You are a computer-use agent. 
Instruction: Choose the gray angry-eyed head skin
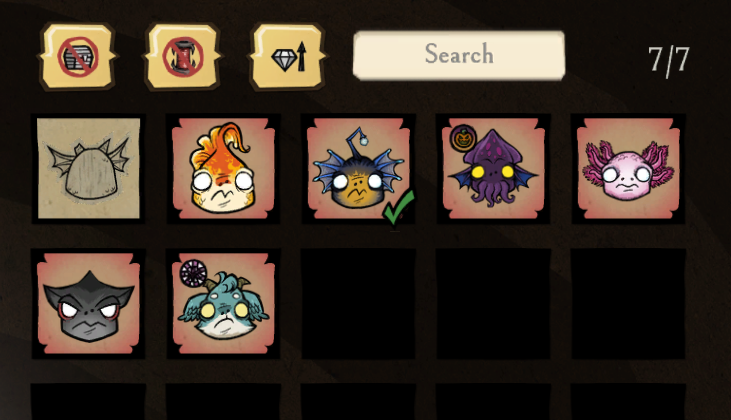(89, 303)
